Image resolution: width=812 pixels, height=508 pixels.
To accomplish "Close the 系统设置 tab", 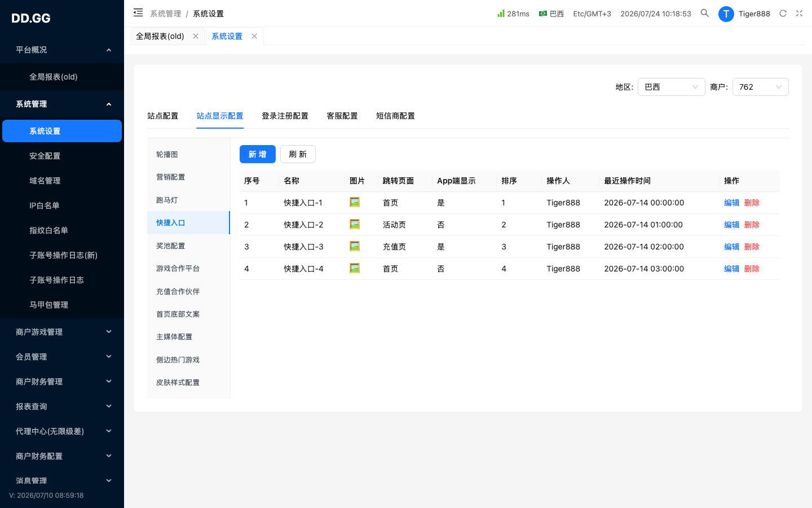I will pyautogui.click(x=254, y=36).
